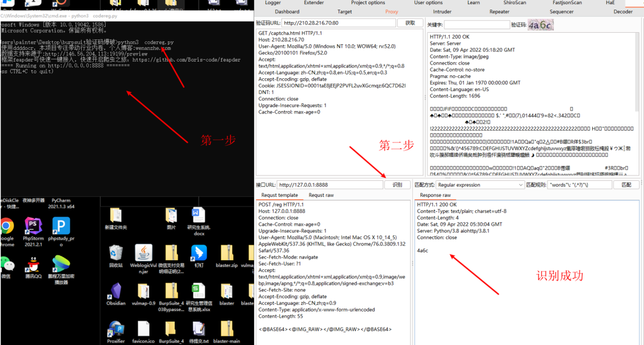Viewport: 644px width, 345px height.
Task: Switch to the Repeater tab
Action: pyautogui.click(x=500, y=11)
